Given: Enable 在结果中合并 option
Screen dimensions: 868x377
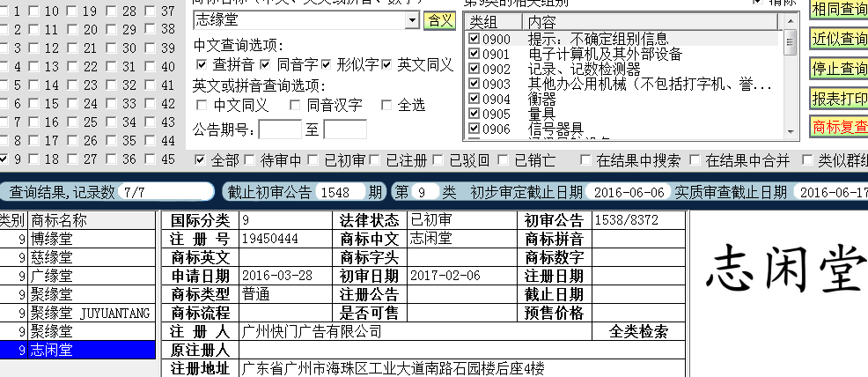Looking at the screenshot, I should pyautogui.click(x=695, y=160).
